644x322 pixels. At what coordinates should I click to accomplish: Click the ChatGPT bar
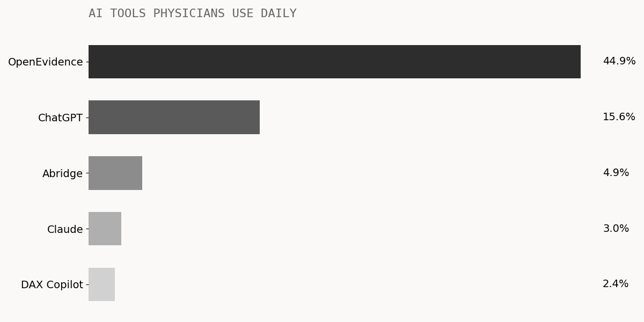pos(174,117)
